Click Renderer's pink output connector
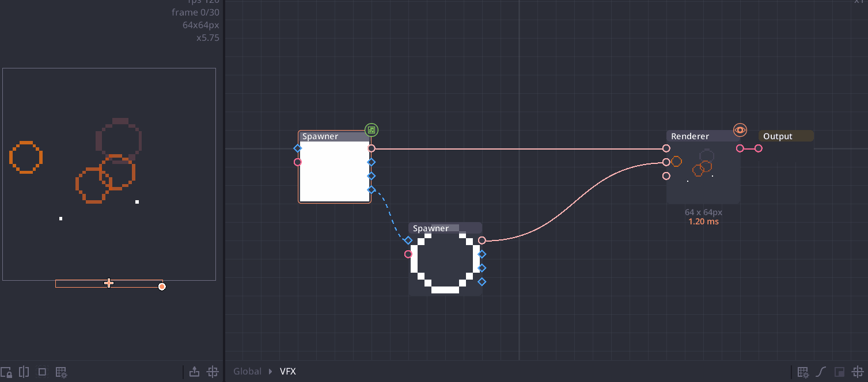This screenshot has width=868, height=382. (x=740, y=148)
